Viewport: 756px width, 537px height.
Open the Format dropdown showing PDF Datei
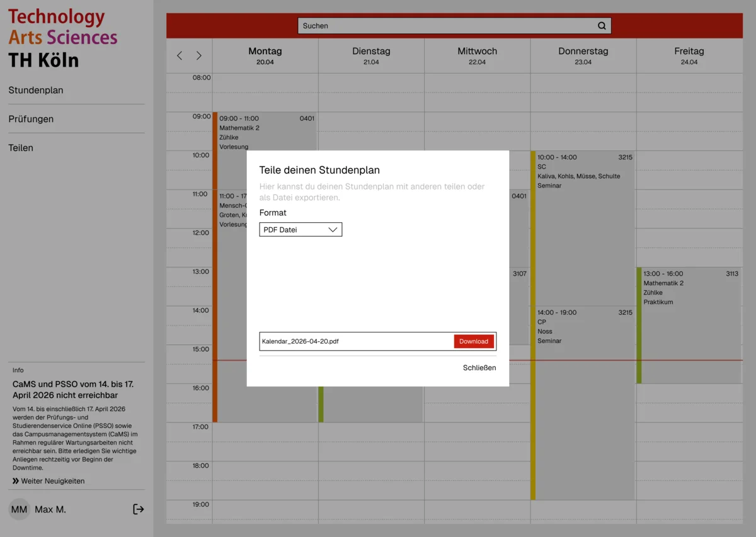[300, 230]
